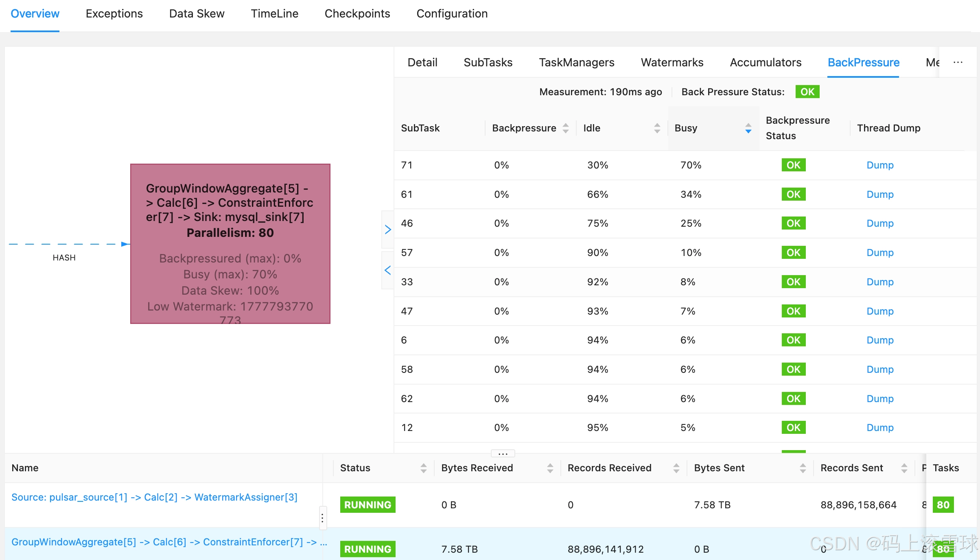Click Dump for subtask 57

[x=880, y=253]
